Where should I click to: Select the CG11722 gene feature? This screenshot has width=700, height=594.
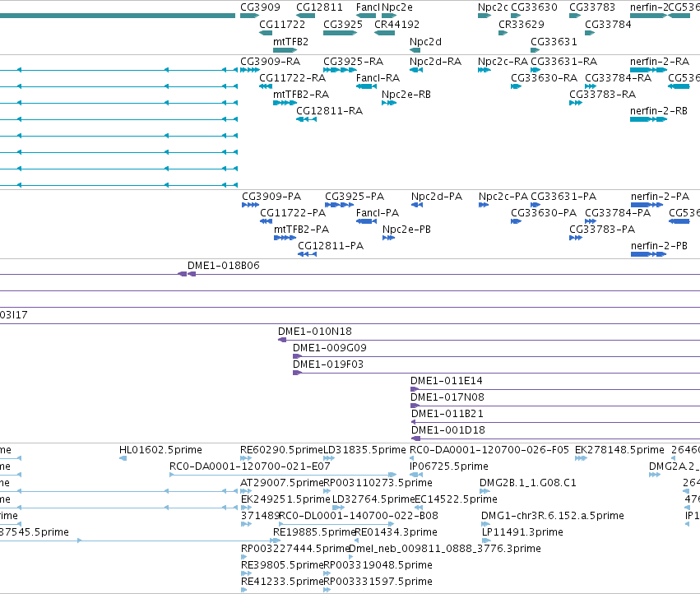[x=266, y=33]
